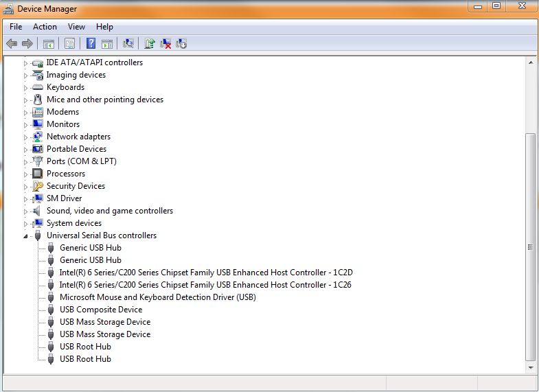Click the Keyboards category icon
The image size is (539, 392).
pos(38,87)
